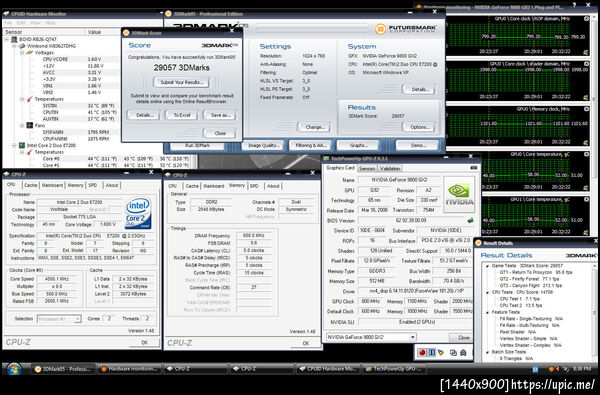The height and width of the screenshot is (395, 600).
Task: Open Filtering & AA settings
Action: 310,145
